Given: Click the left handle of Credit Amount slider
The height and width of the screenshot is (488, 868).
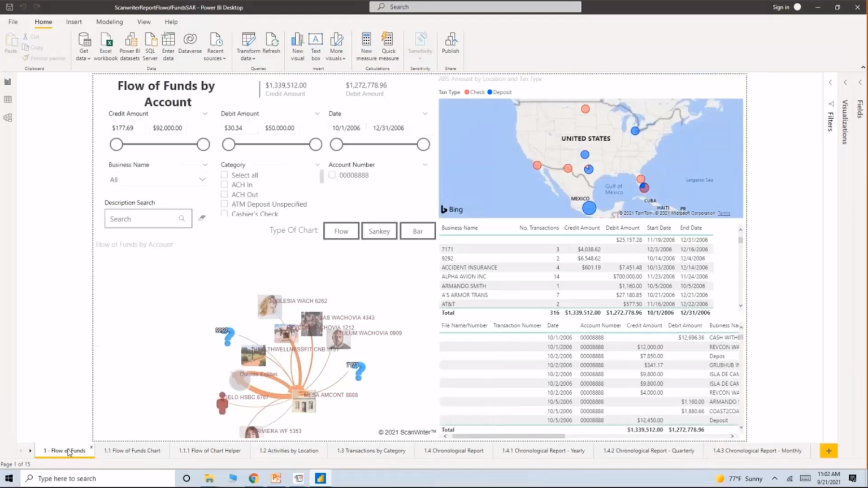Looking at the screenshot, I should pos(116,145).
